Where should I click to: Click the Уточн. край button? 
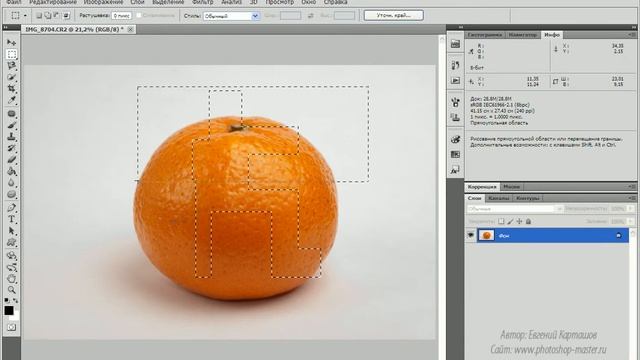393,16
